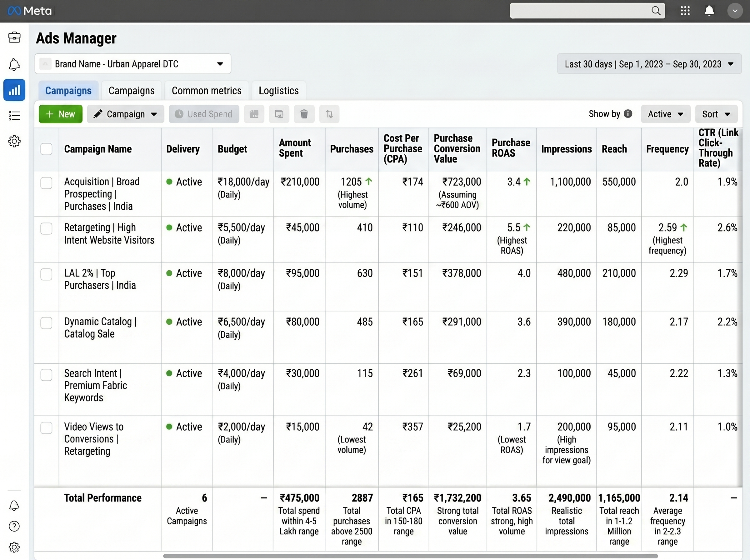Click the search magnifier icon
Image resolution: width=750 pixels, height=560 pixels.
pos(656,11)
